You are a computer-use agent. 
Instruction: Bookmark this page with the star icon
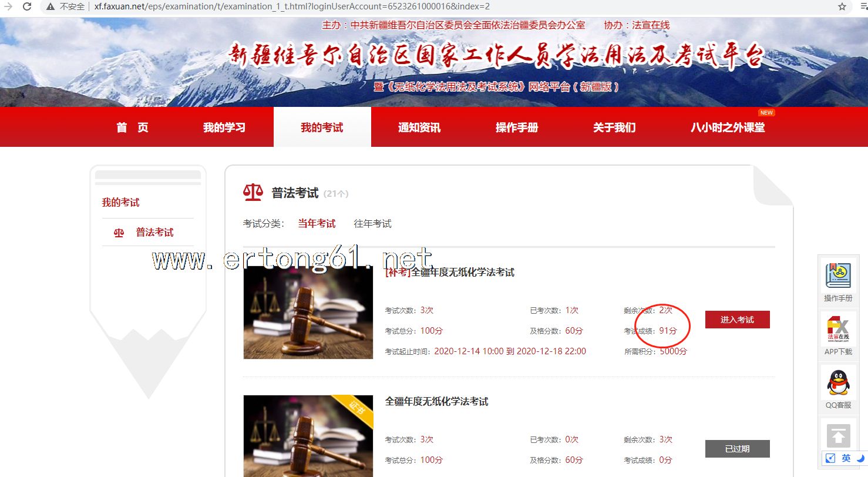pyautogui.click(x=842, y=7)
